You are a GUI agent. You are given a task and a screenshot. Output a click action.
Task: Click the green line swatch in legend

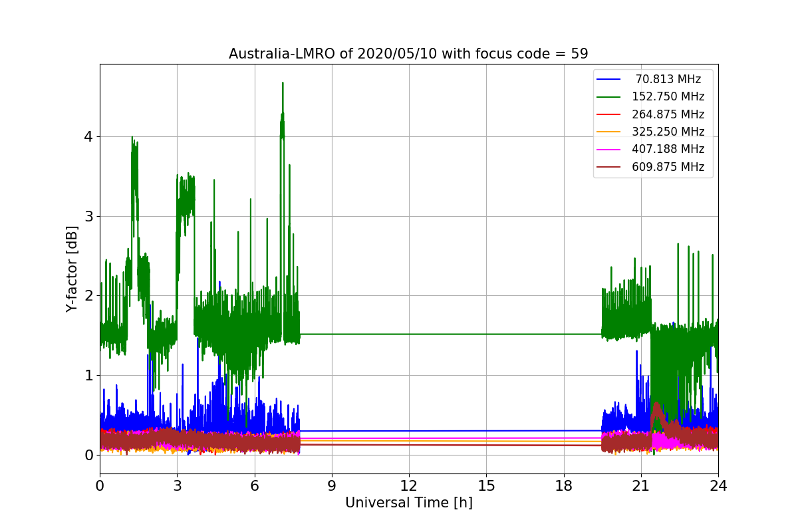609,97
